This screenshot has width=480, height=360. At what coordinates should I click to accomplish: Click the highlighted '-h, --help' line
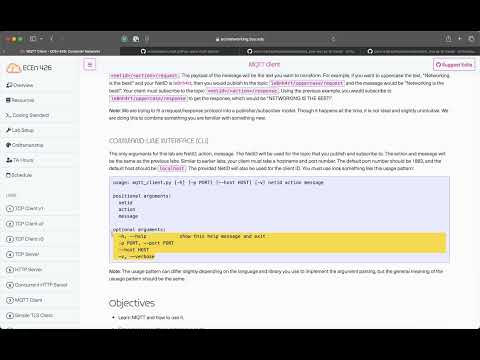193,236
